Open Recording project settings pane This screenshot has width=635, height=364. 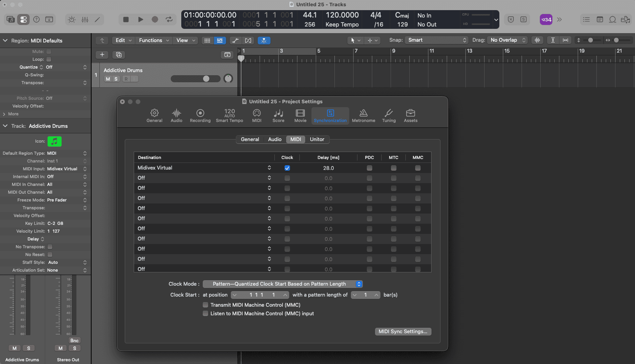click(200, 116)
